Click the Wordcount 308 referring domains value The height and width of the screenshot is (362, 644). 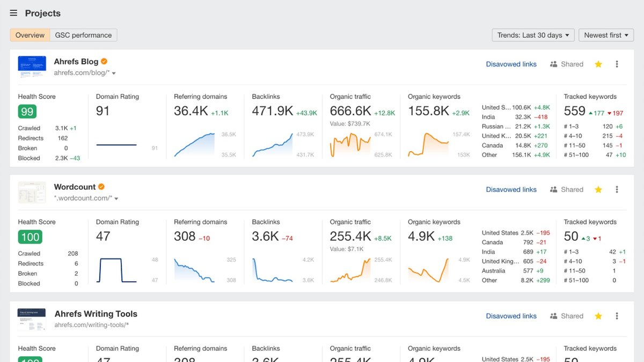pos(185,237)
